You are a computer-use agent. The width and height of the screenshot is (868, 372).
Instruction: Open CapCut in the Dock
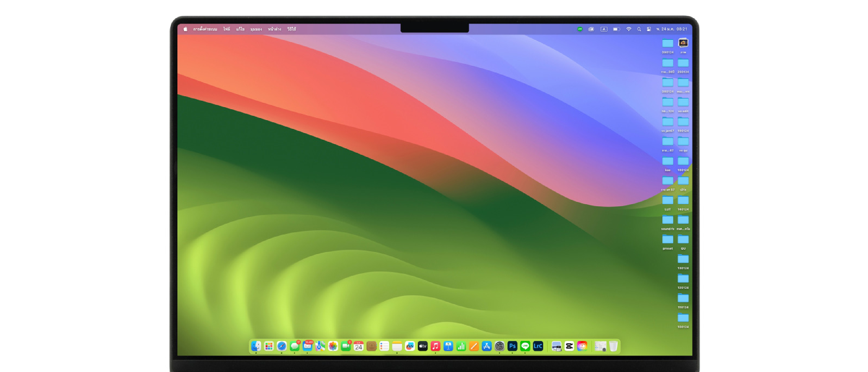(569, 346)
